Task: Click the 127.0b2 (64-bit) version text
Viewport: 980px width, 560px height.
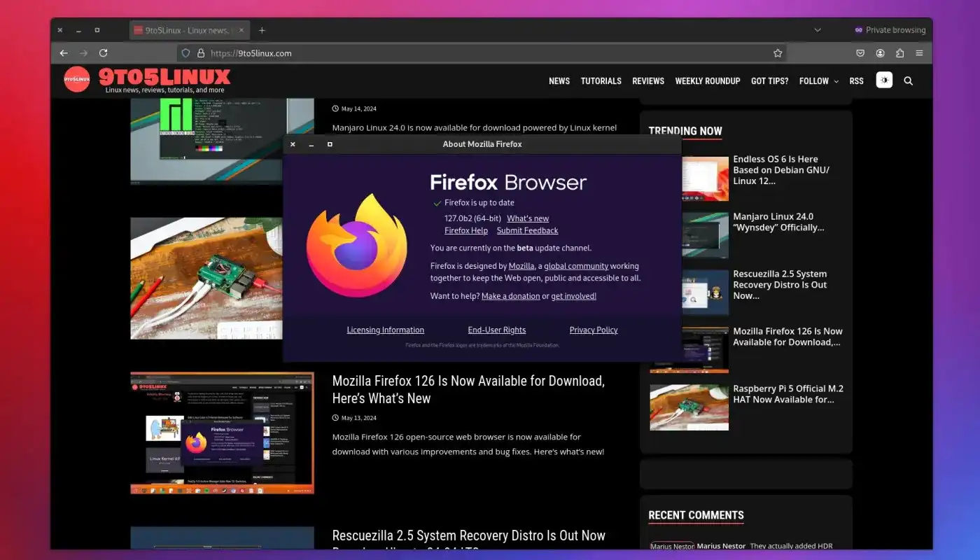Action: click(472, 218)
